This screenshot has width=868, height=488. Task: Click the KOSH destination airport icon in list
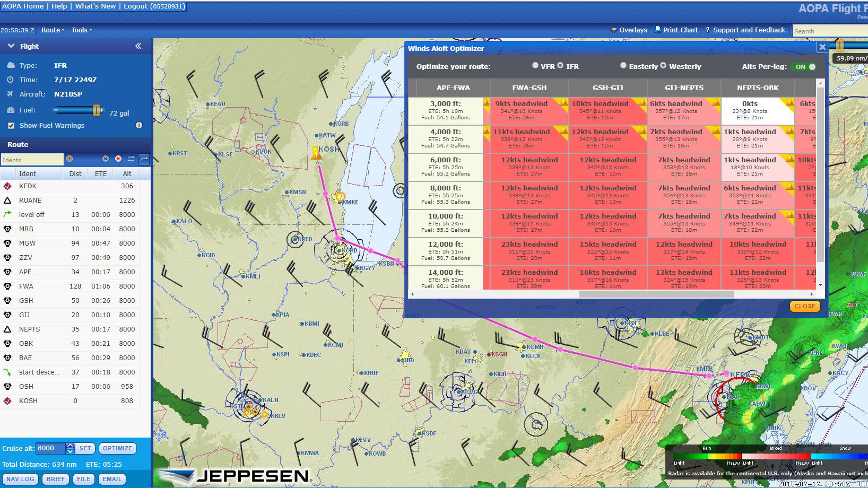coord(7,401)
